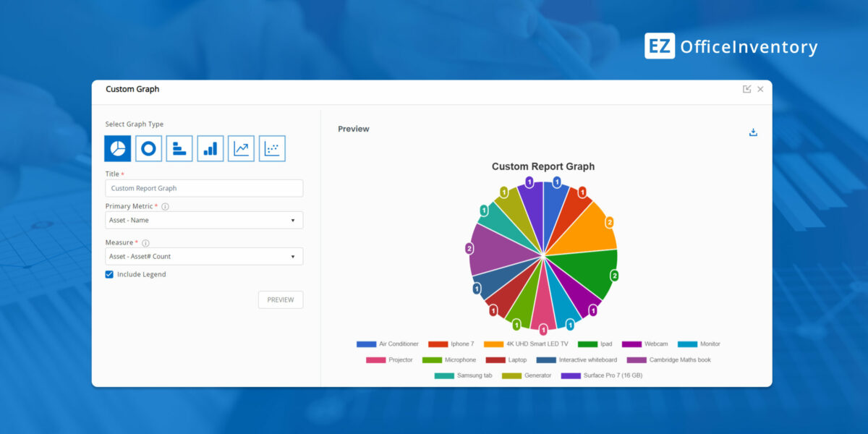Select the line chart graph type
This screenshot has height=434, width=868.
(x=241, y=148)
